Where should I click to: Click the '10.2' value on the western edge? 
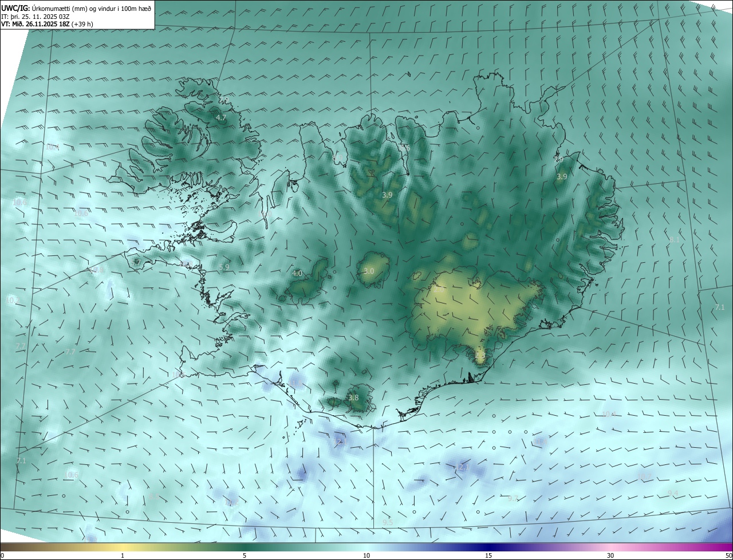coord(11,300)
